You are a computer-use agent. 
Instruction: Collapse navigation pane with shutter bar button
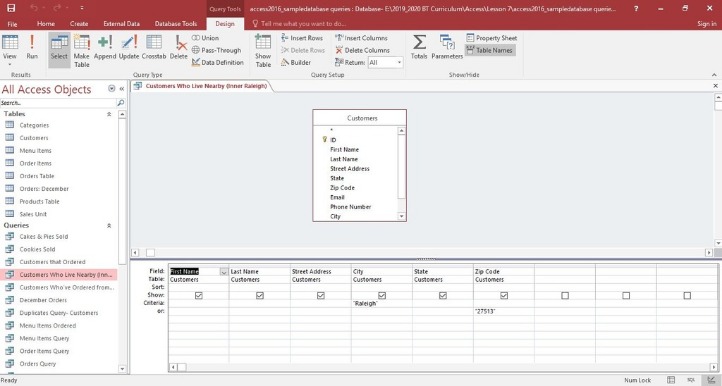pyautogui.click(x=122, y=88)
